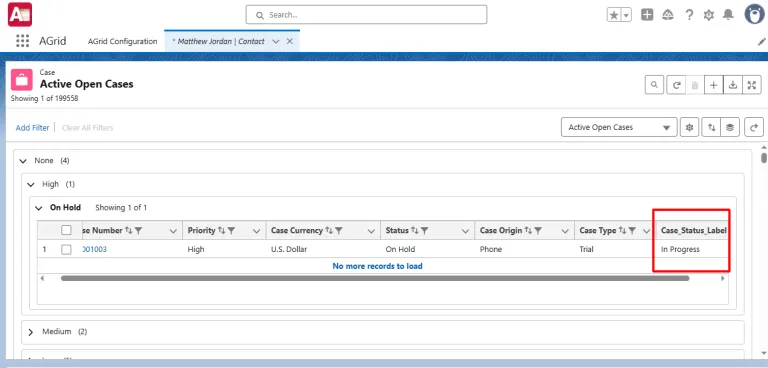Open Case Type column menu chevron
The height and width of the screenshot is (368, 768).
[647, 231]
